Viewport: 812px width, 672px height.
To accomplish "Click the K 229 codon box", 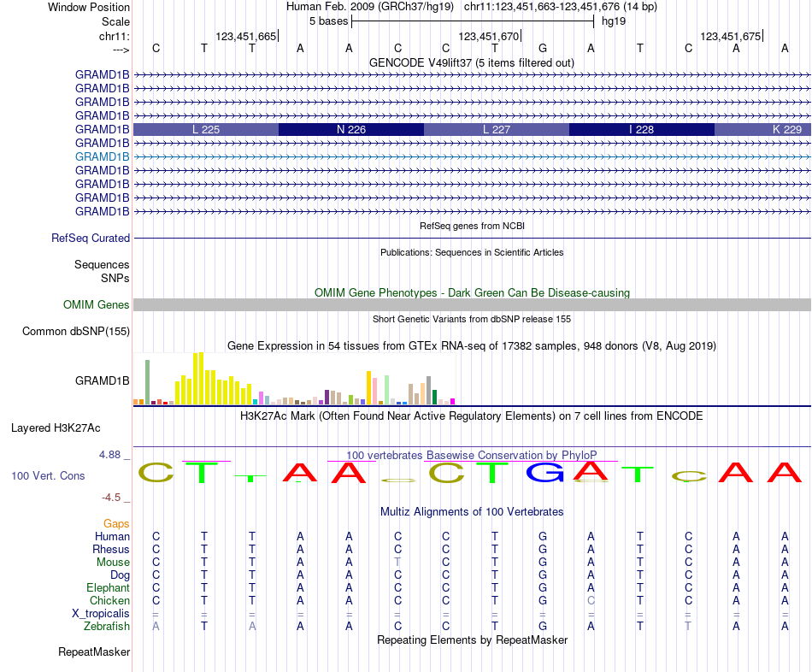I will pos(762,130).
